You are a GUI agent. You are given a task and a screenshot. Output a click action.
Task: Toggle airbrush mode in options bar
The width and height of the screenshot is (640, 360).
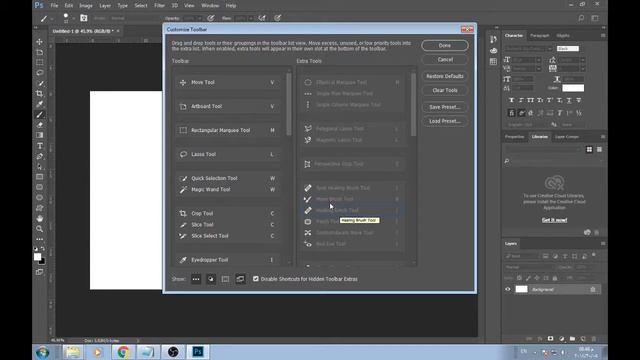(x=262, y=18)
